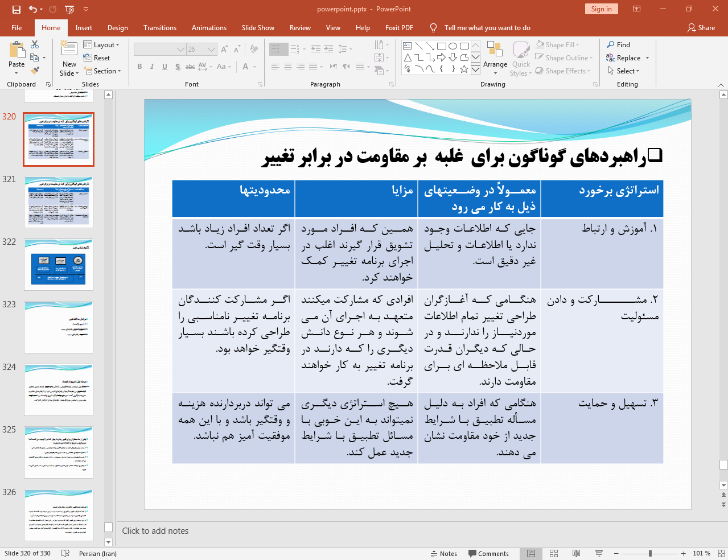Image resolution: width=728 pixels, height=560 pixels.
Task: Click the Sign in button
Action: point(601,9)
